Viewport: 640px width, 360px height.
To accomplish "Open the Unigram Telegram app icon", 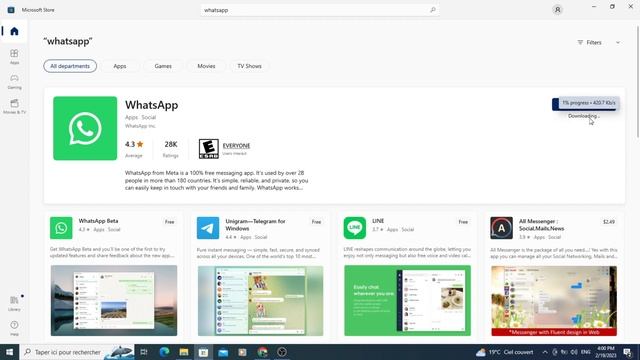I will coord(208,228).
